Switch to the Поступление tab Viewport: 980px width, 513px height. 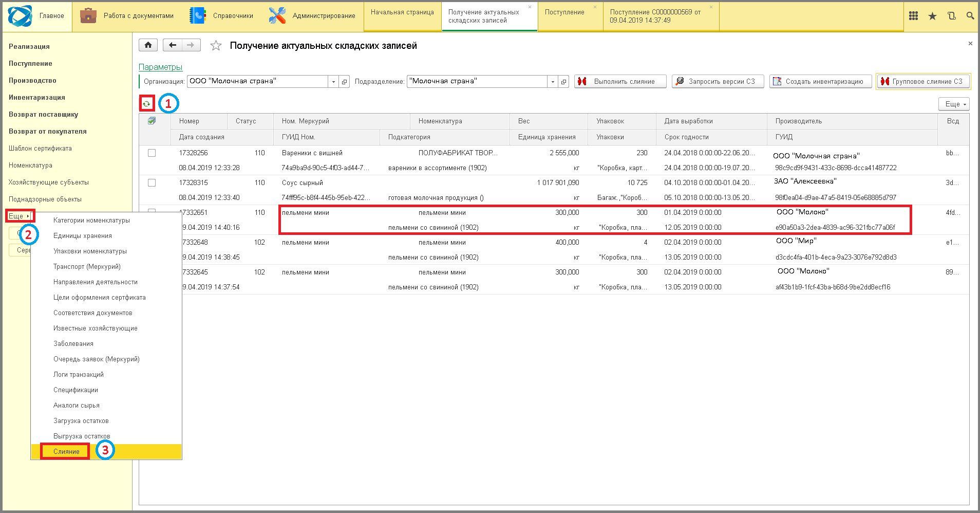pos(564,12)
